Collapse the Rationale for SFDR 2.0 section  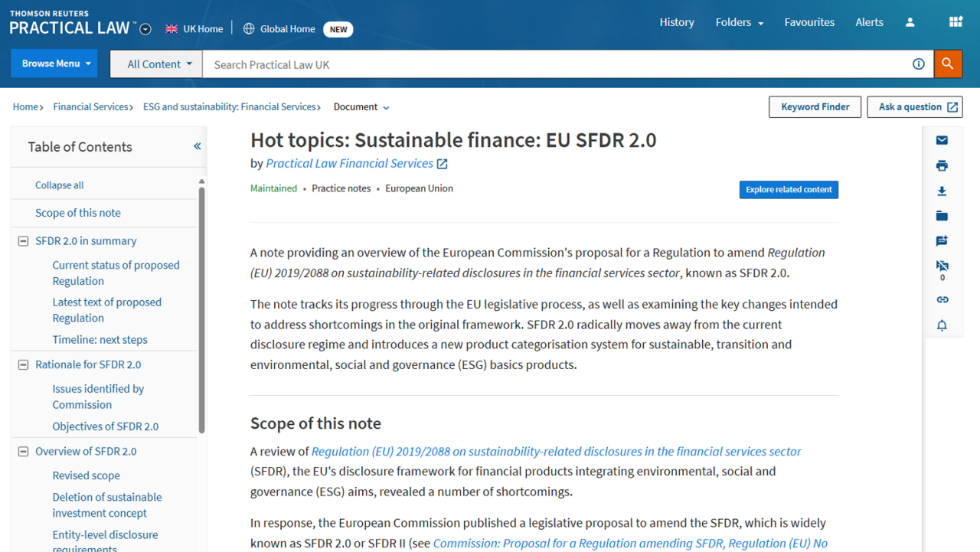point(23,365)
